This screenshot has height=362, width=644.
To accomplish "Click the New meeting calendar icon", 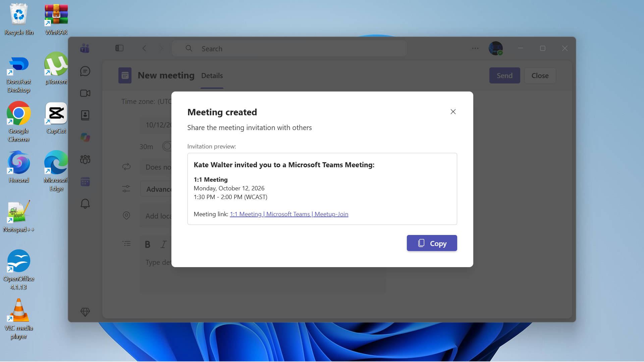I will tap(125, 75).
